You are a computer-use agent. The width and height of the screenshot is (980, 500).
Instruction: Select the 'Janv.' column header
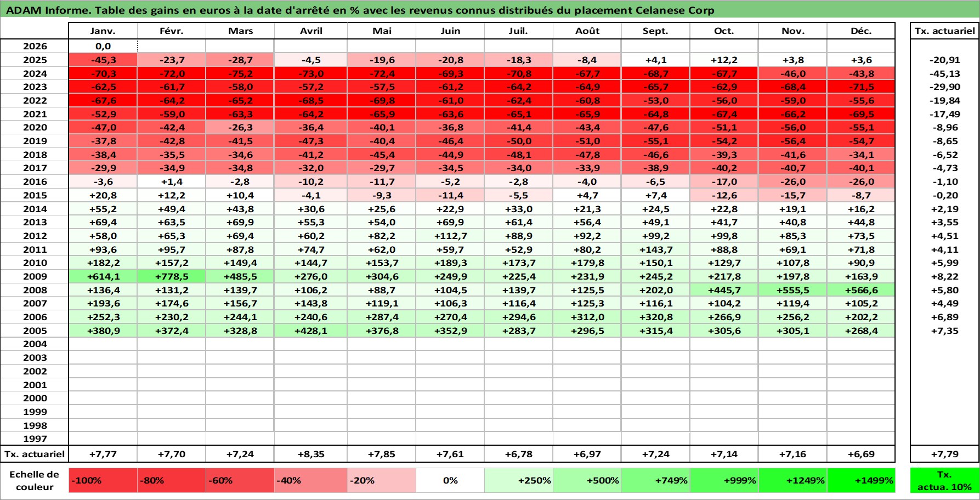point(103,31)
